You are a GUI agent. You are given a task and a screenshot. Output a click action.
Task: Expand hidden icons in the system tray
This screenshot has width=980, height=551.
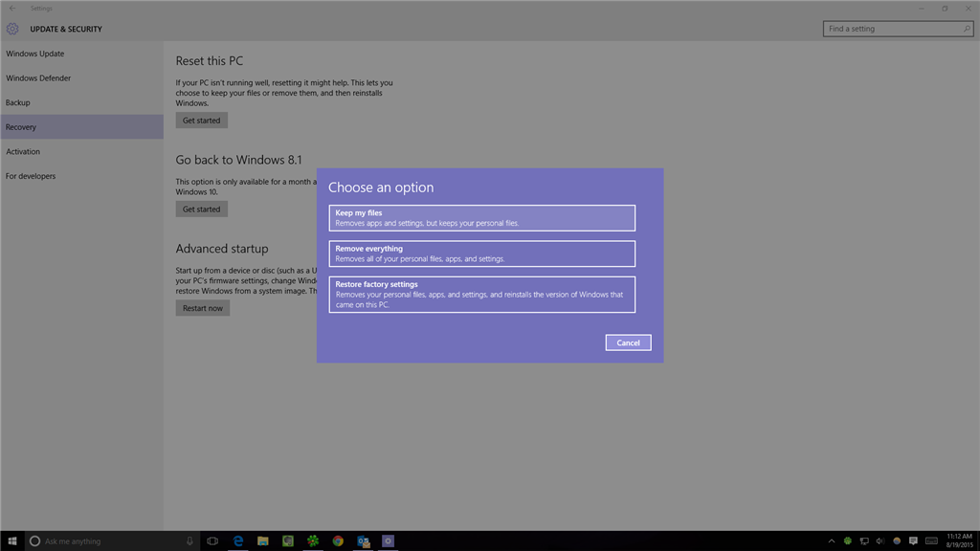pyautogui.click(x=832, y=540)
